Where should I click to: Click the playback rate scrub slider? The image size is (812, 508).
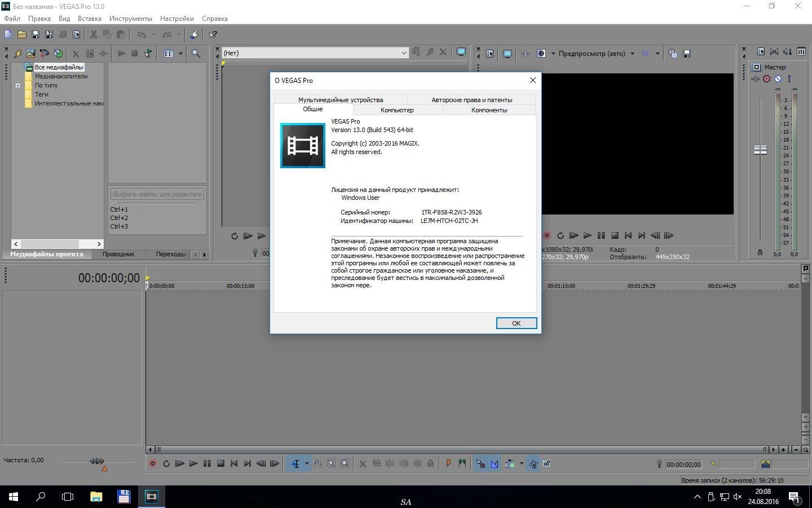click(98, 461)
